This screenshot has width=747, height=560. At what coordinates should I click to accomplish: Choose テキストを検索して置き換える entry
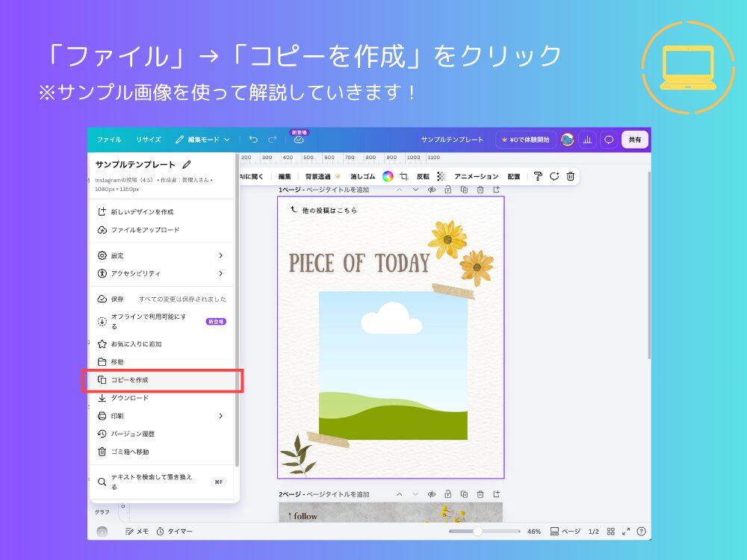tap(162, 482)
